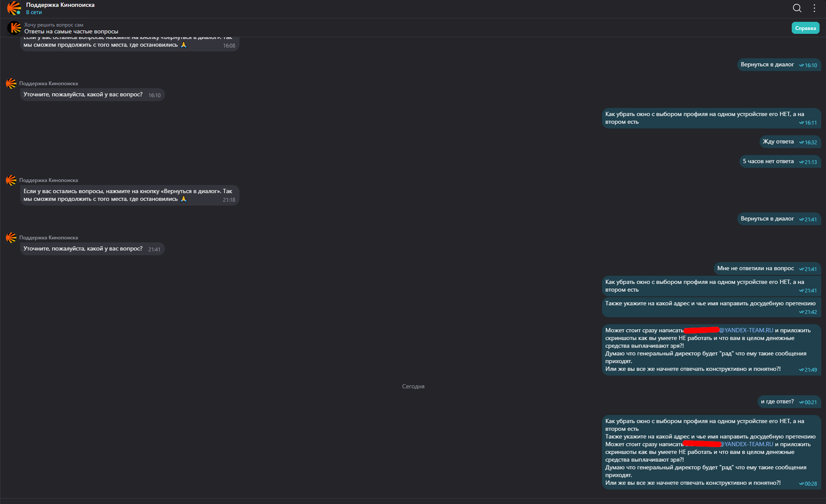The height and width of the screenshot is (504, 826).
Task: Click the search magnifier icon in header
Action: [x=797, y=8]
